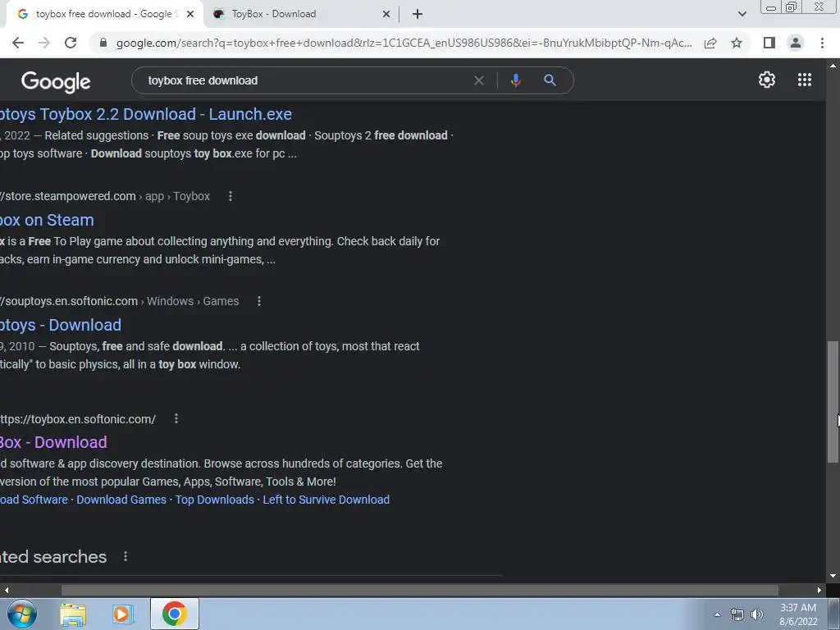
Task: Follow the Top Downloads sitelink
Action: point(215,500)
